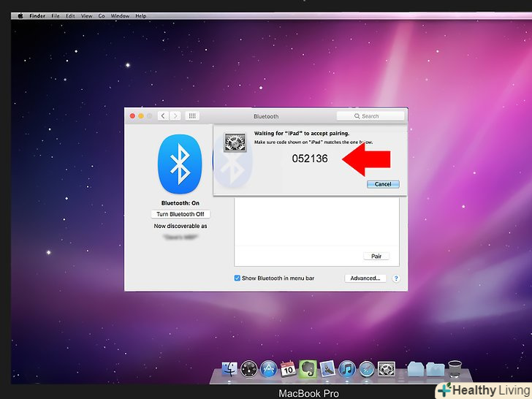Click the Search field in Bluetooth preferences
The image size is (532, 399).
click(370, 116)
